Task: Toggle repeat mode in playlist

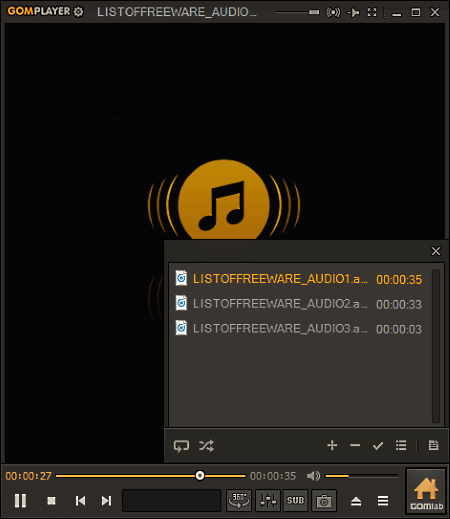Action: pos(181,445)
